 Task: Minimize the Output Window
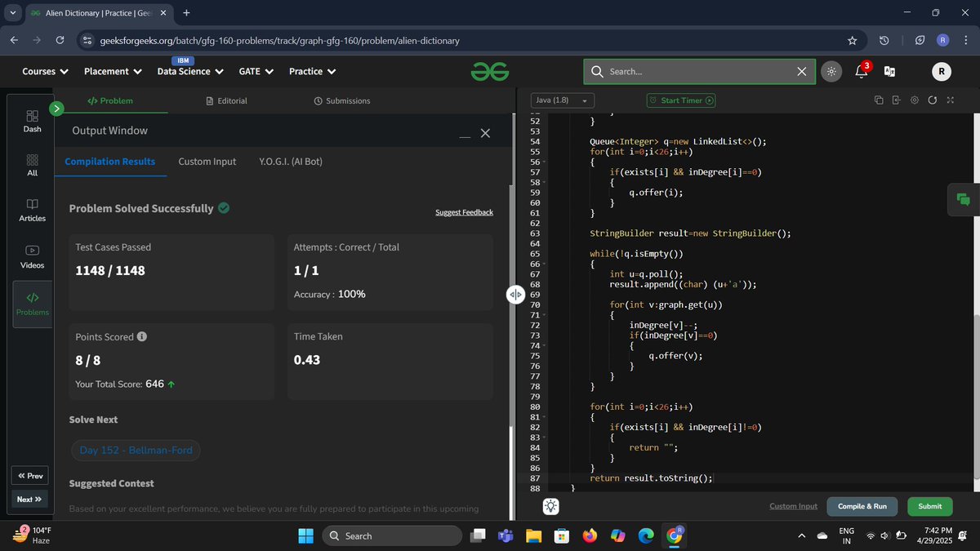click(x=465, y=136)
